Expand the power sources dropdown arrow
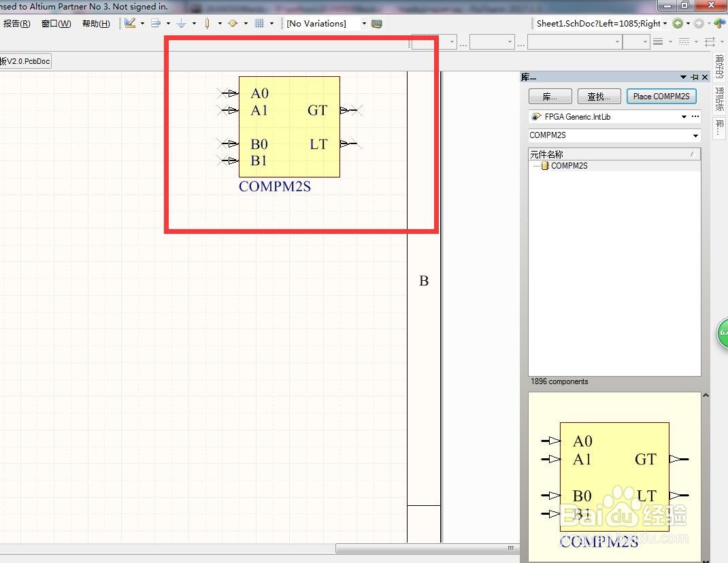 point(194,23)
